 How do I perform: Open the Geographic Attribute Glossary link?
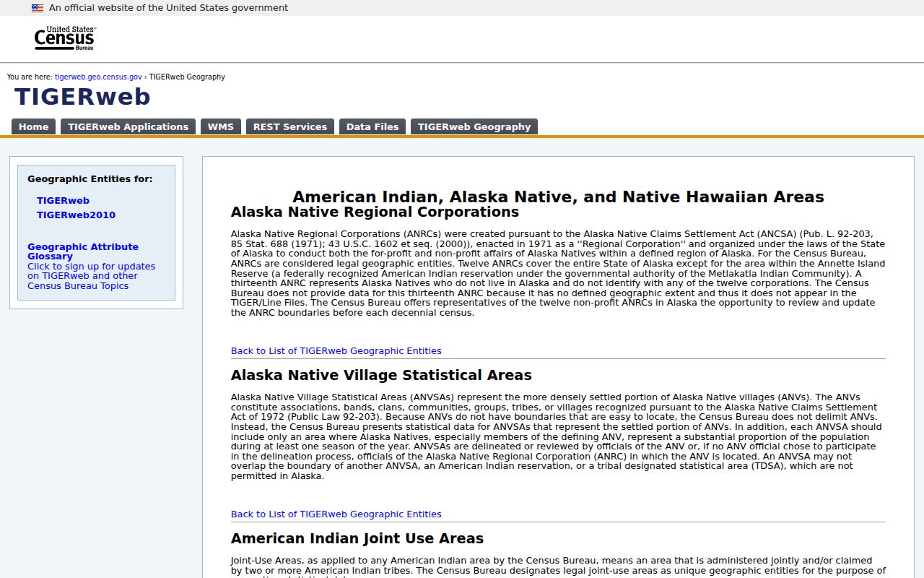point(83,251)
